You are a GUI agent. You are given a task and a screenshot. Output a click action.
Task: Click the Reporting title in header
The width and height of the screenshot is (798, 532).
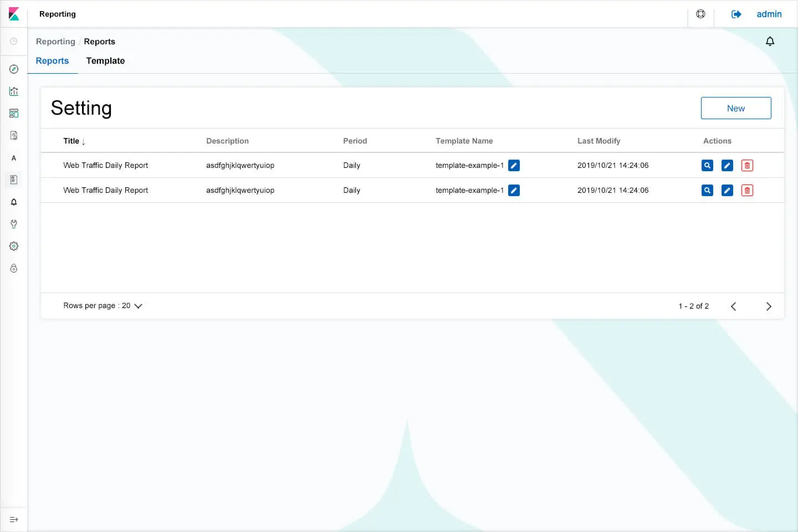pos(58,14)
